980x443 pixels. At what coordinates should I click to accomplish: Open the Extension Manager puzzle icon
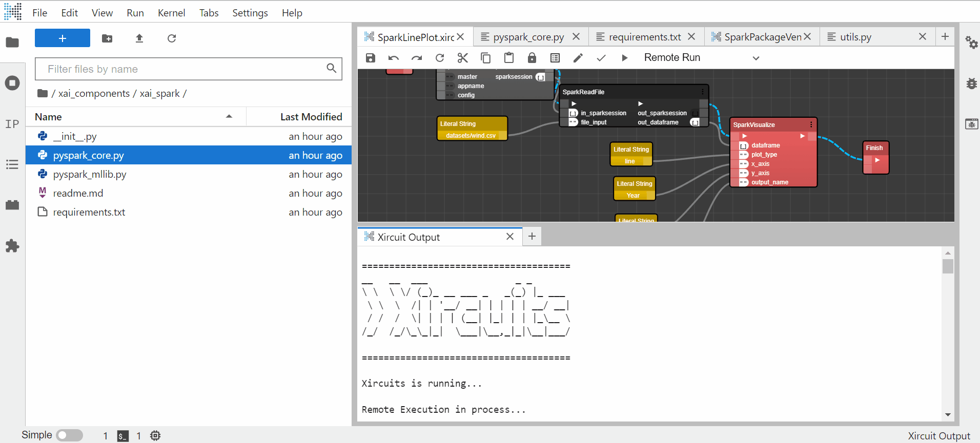point(12,246)
